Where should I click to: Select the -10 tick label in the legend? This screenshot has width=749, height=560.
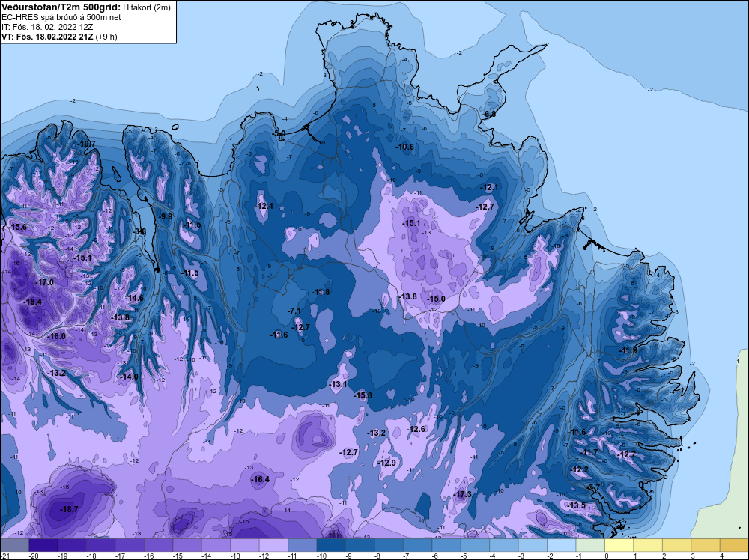click(321, 556)
